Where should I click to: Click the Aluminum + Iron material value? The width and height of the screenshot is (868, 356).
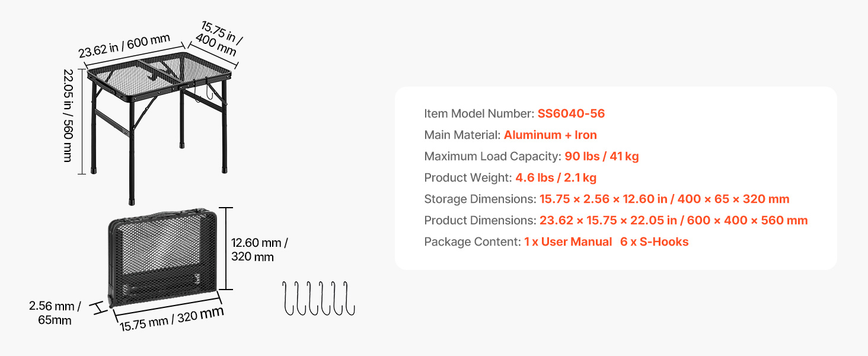(x=550, y=135)
